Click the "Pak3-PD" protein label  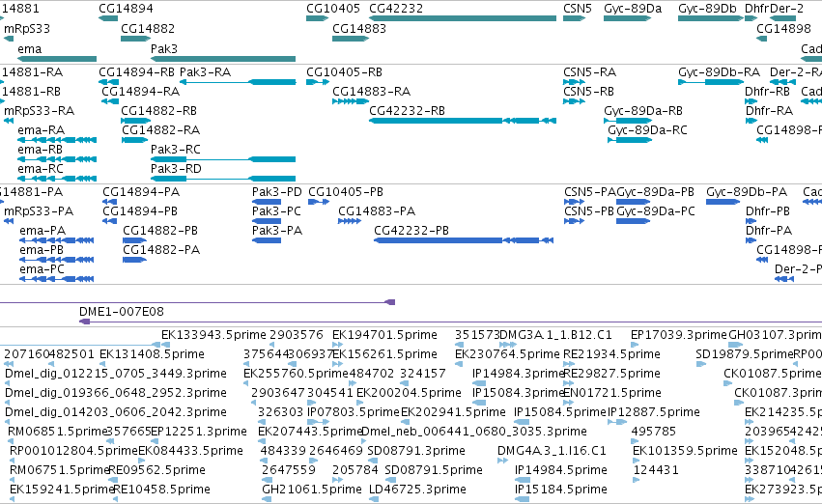pyautogui.click(x=277, y=192)
